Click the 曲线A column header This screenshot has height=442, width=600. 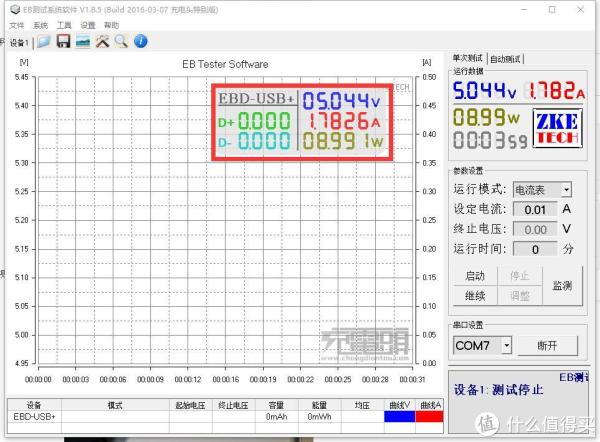click(429, 405)
